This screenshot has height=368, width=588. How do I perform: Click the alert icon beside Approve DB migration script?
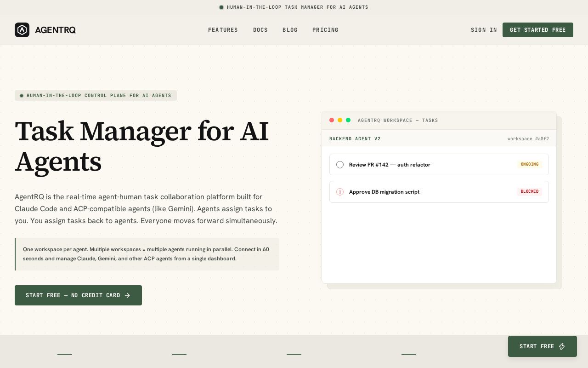click(340, 192)
